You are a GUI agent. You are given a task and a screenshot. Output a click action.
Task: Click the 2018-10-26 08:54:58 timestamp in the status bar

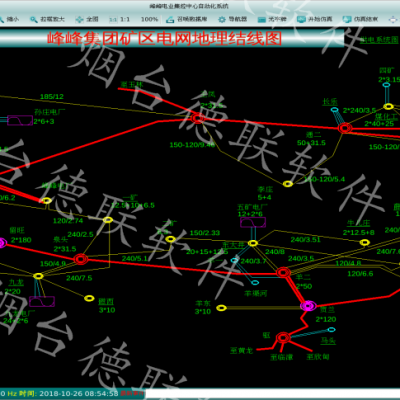click(79, 393)
